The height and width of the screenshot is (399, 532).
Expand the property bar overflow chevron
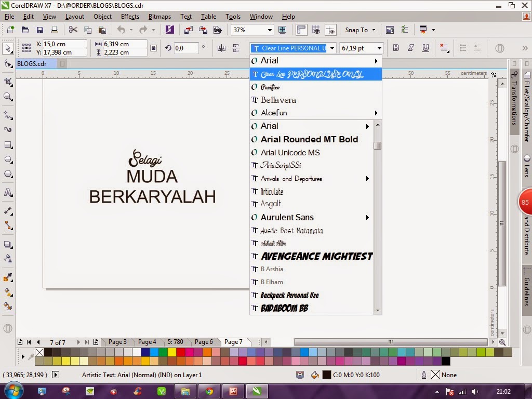[525, 48]
